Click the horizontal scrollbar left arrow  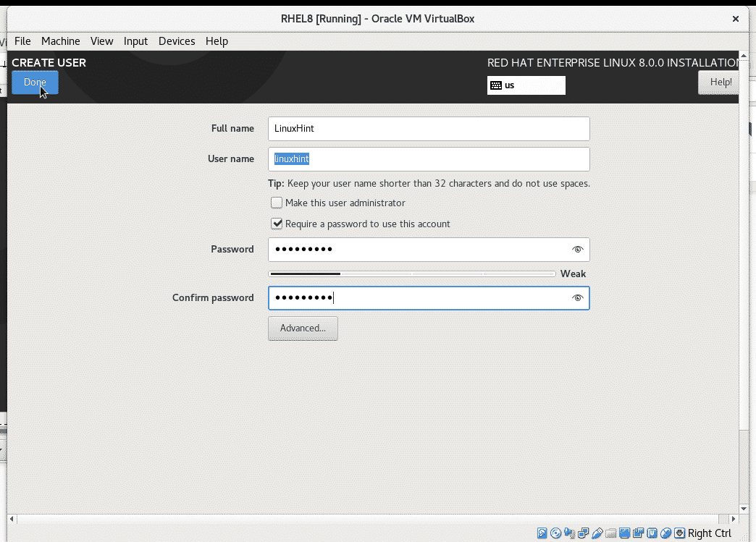click(12, 519)
